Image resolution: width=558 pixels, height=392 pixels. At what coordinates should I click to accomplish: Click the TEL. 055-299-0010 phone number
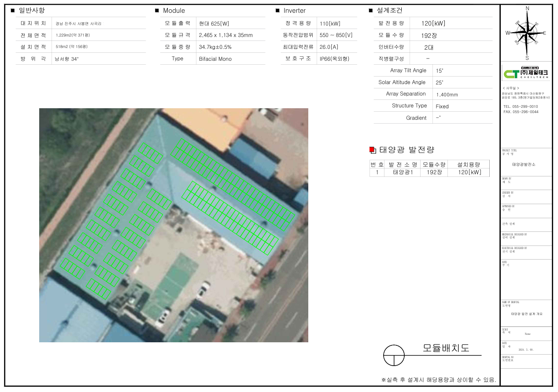(x=521, y=106)
